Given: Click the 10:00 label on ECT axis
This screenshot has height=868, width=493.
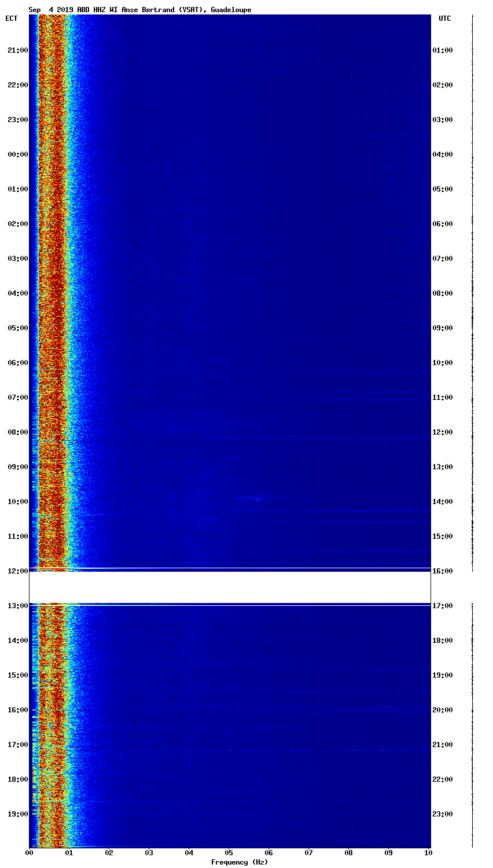Looking at the screenshot, I should 17,502.
